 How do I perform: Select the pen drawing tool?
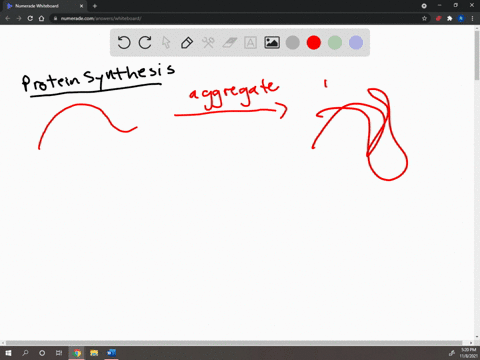pos(187,43)
